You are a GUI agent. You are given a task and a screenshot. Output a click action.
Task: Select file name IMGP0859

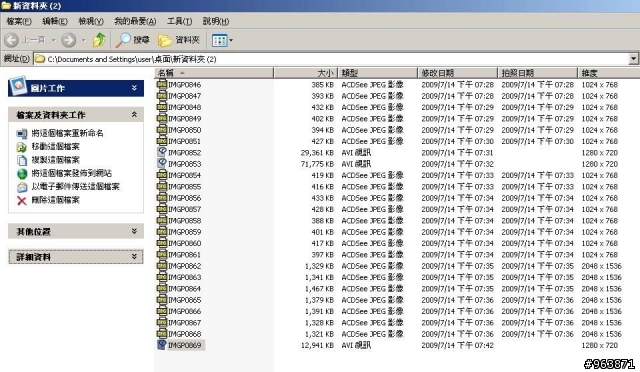click(x=184, y=232)
